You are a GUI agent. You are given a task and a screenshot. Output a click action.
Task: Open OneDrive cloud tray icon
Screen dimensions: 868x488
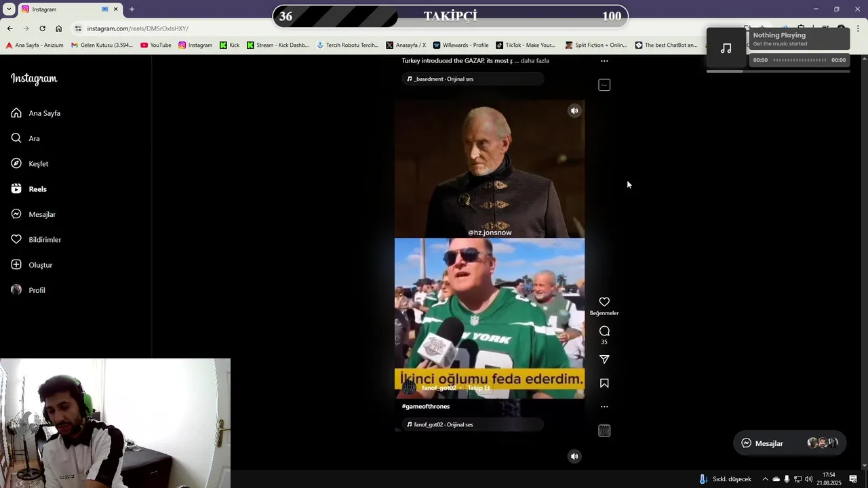pos(776,479)
